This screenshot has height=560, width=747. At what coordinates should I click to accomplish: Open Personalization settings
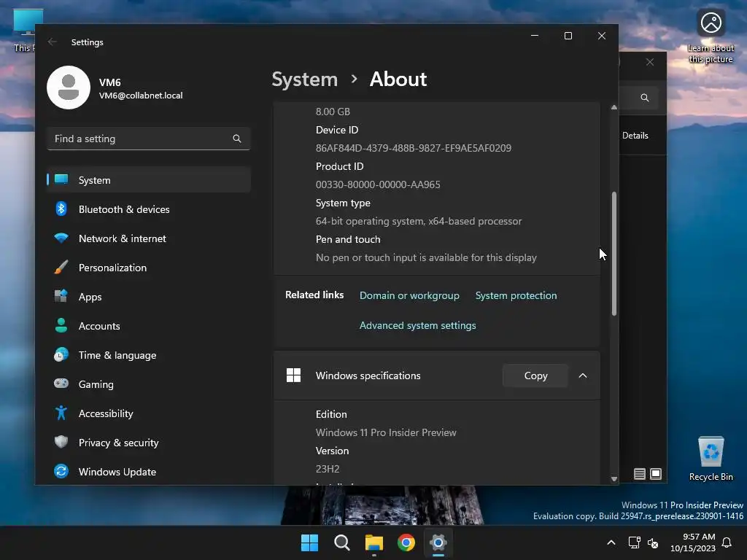149,268
